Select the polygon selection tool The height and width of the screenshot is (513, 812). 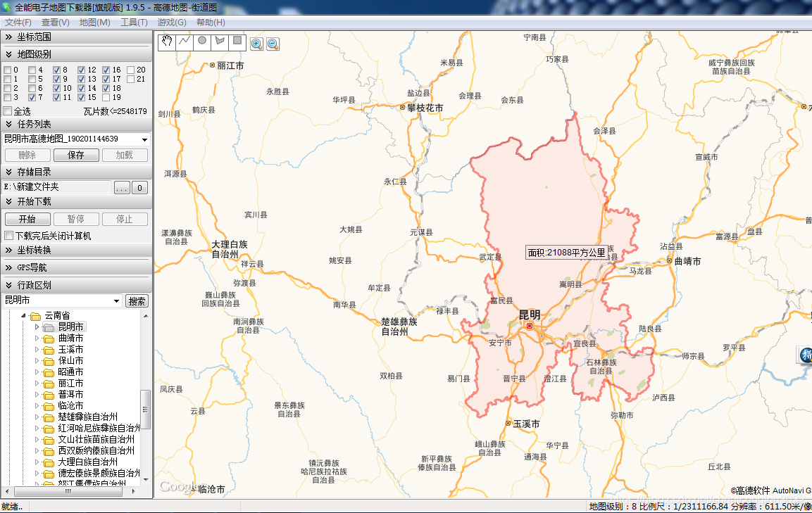coord(220,41)
